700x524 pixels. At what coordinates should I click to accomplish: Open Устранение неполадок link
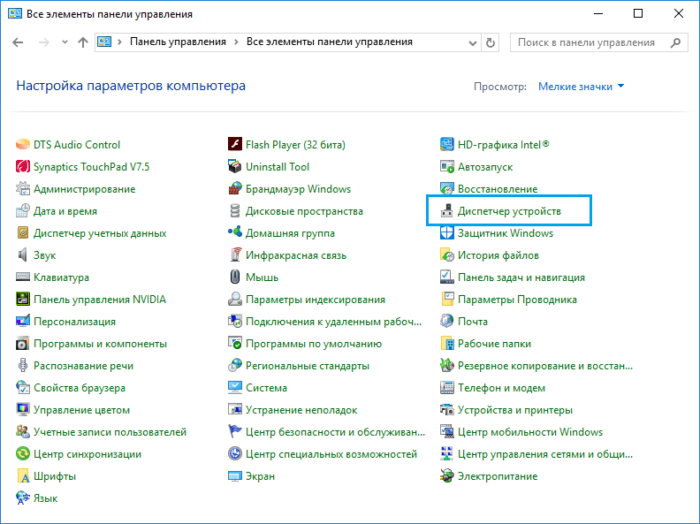click(301, 410)
